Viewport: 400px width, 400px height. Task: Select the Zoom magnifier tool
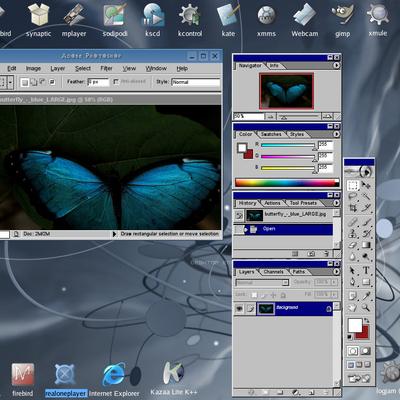(366, 307)
